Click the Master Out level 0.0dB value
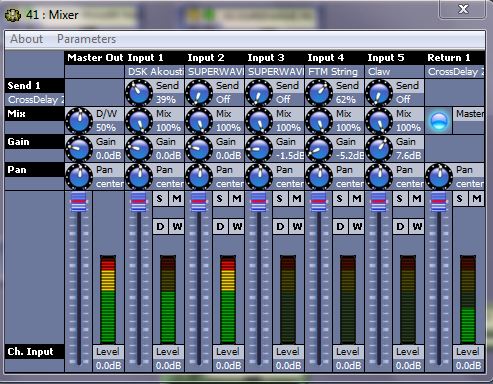Viewport: 493px width, 384px height. pyautogui.click(x=108, y=366)
